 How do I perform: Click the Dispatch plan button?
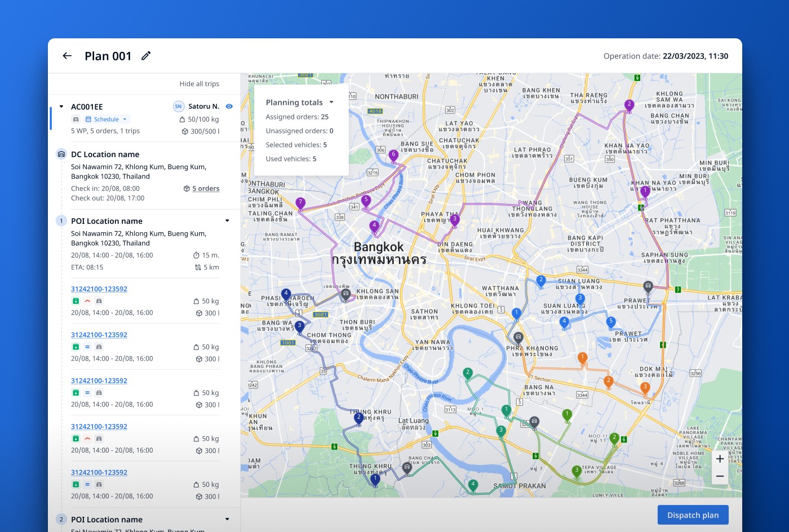point(693,515)
